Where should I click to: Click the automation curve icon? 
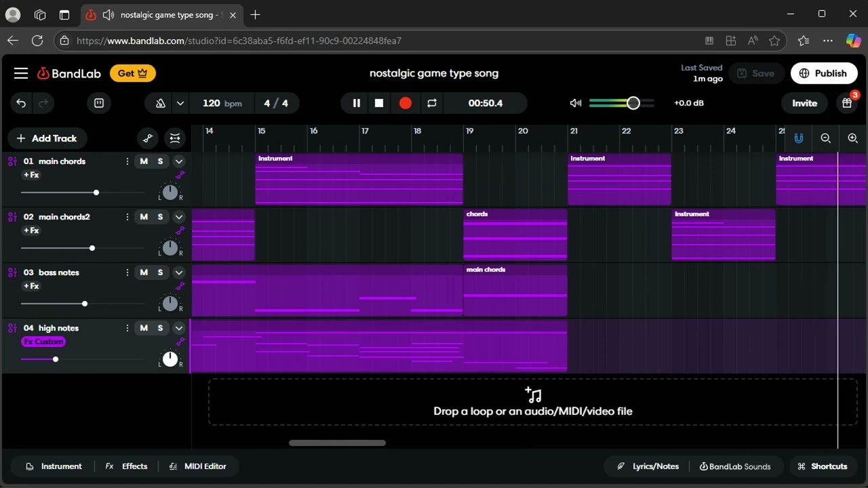[148, 138]
